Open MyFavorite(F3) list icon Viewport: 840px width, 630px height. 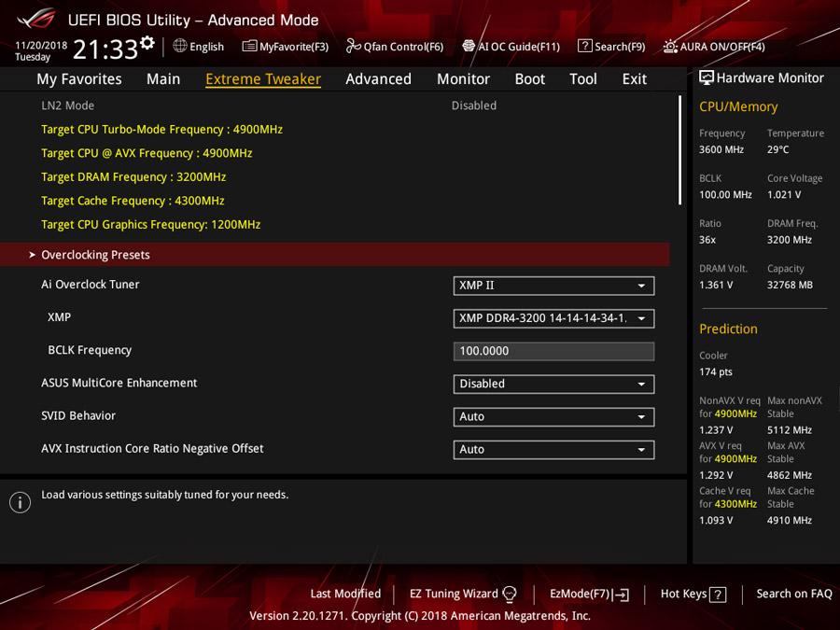249,46
